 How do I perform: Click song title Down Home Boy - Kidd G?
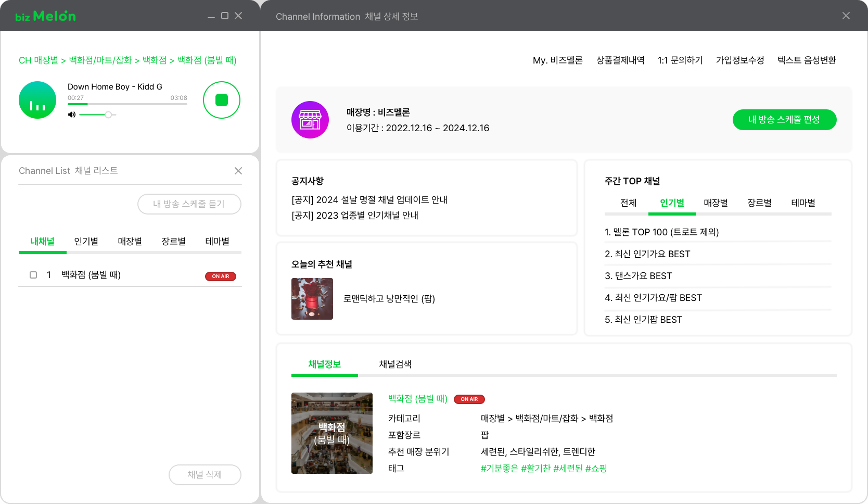(x=115, y=87)
